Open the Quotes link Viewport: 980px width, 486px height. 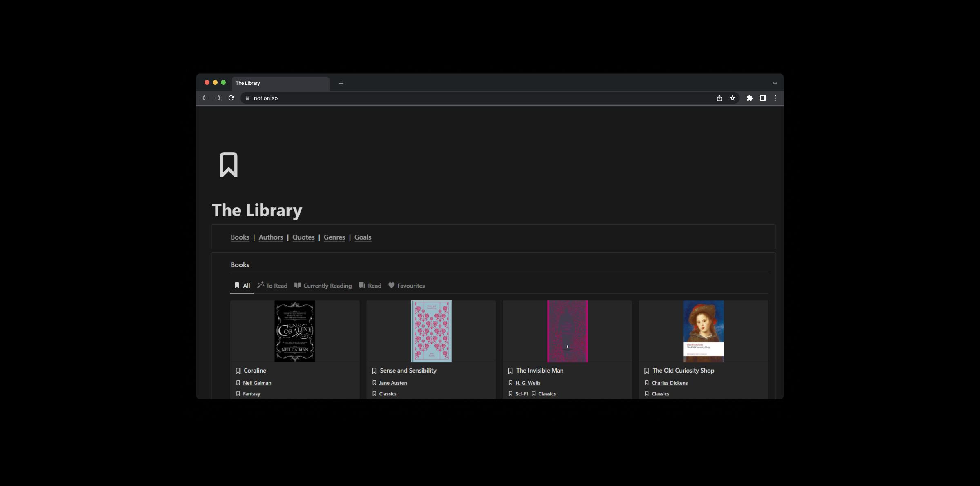click(x=303, y=237)
